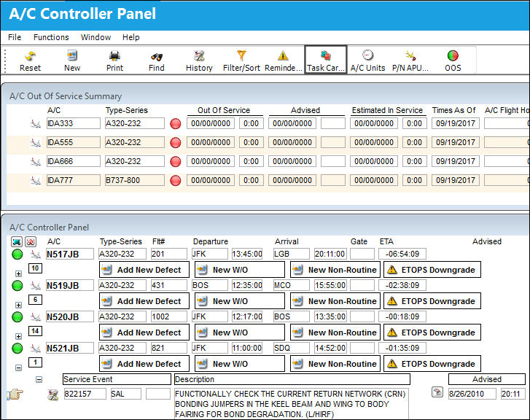The height and width of the screenshot is (420, 530).
Task: Click New Non-Routine for N519JB
Action: point(335,301)
